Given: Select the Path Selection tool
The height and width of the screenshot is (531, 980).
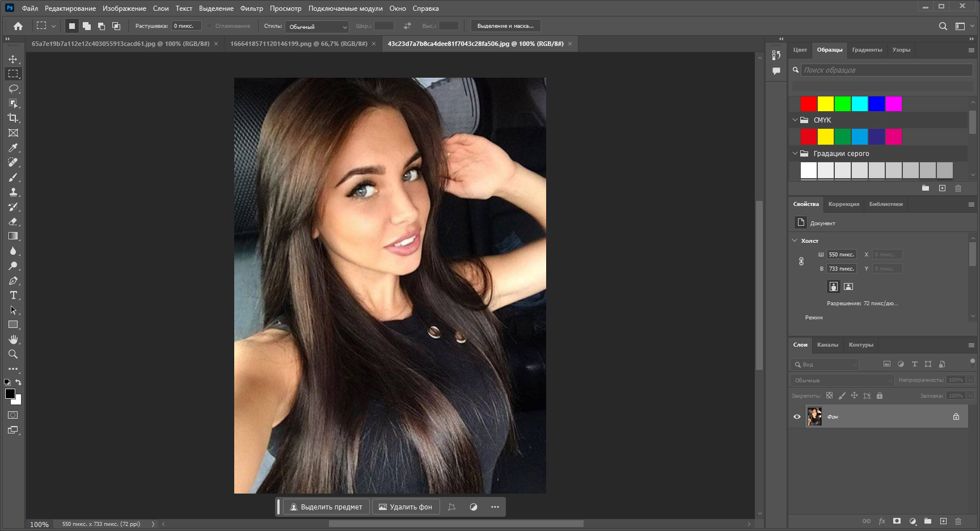Looking at the screenshot, I should click(x=13, y=310).
